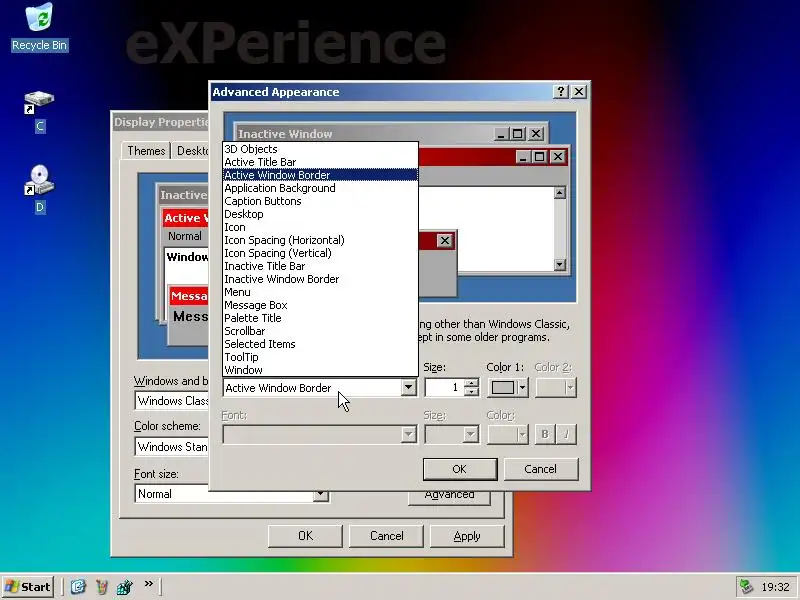
Task: Select Icon Spacing (Horizontal) entry
Action: tap(320, 240)
